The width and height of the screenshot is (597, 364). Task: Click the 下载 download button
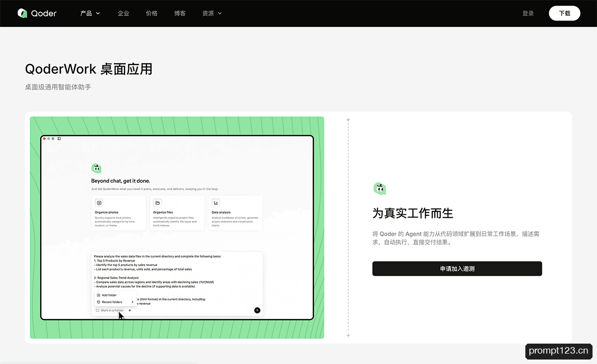coord(565,13)
